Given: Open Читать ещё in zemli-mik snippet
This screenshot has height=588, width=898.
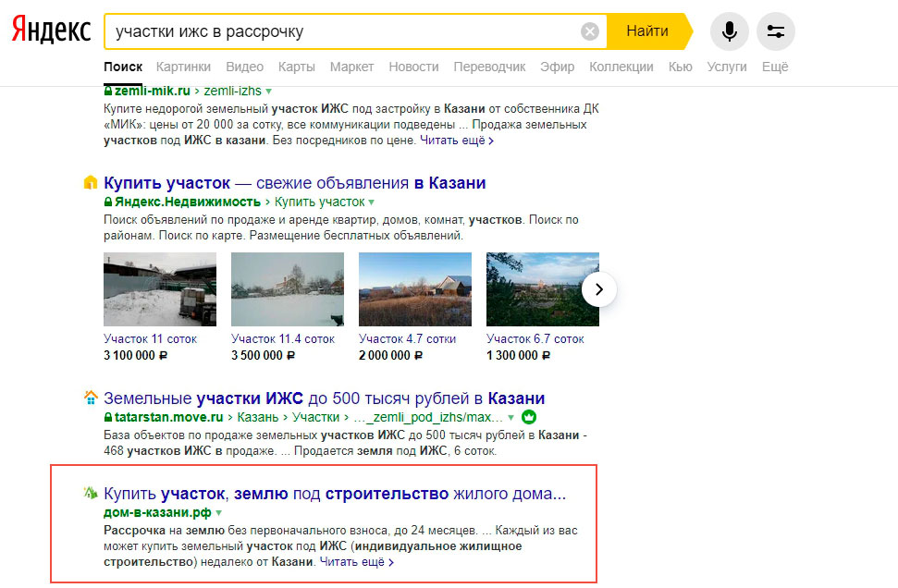Looking at the screenshot, I should click(x=457, y=141).
